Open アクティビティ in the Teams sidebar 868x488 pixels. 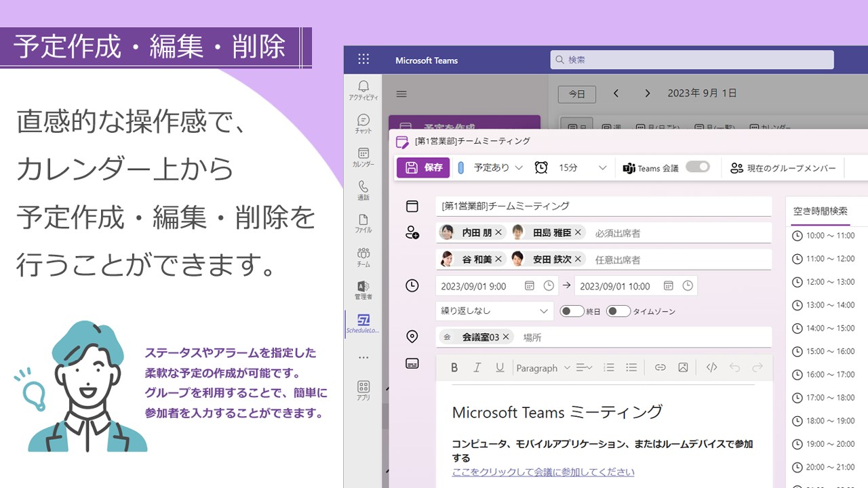pos(363,90)
